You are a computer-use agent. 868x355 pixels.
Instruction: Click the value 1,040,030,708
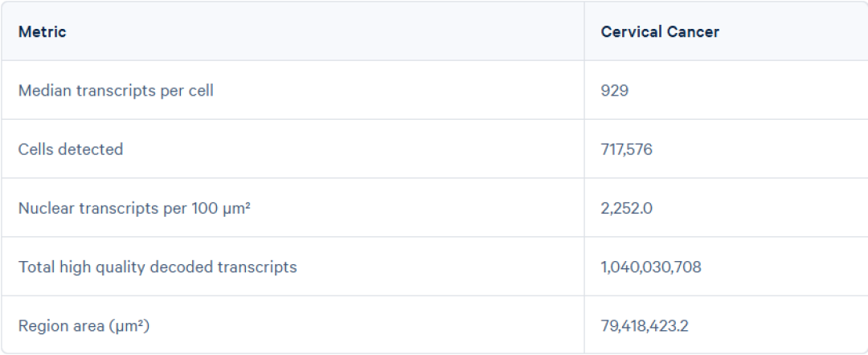[651, 267]
